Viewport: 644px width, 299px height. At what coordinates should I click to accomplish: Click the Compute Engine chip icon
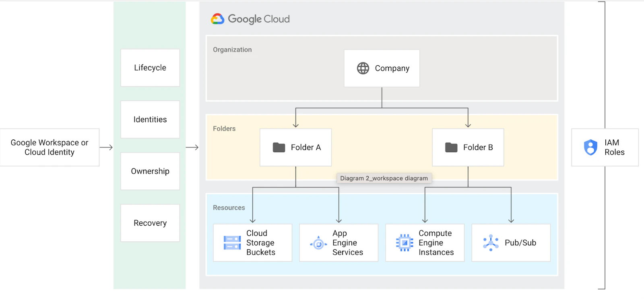(x=405, y=243)
